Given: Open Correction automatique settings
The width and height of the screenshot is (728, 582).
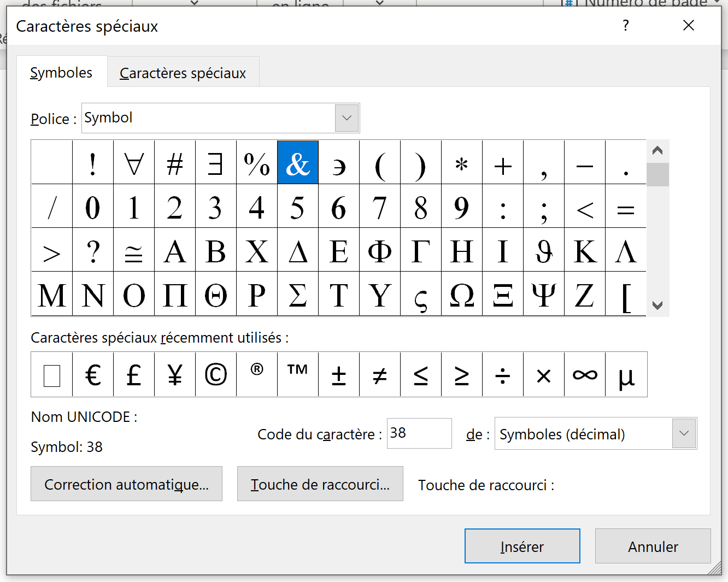Looking at the screenshot, I should pyautogui.click(x=126, y=484).
